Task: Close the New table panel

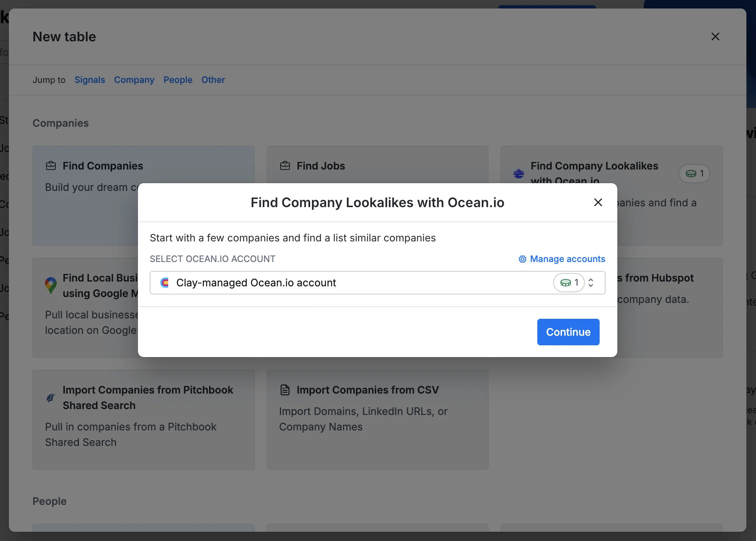Action: click(x=715, y=36)
